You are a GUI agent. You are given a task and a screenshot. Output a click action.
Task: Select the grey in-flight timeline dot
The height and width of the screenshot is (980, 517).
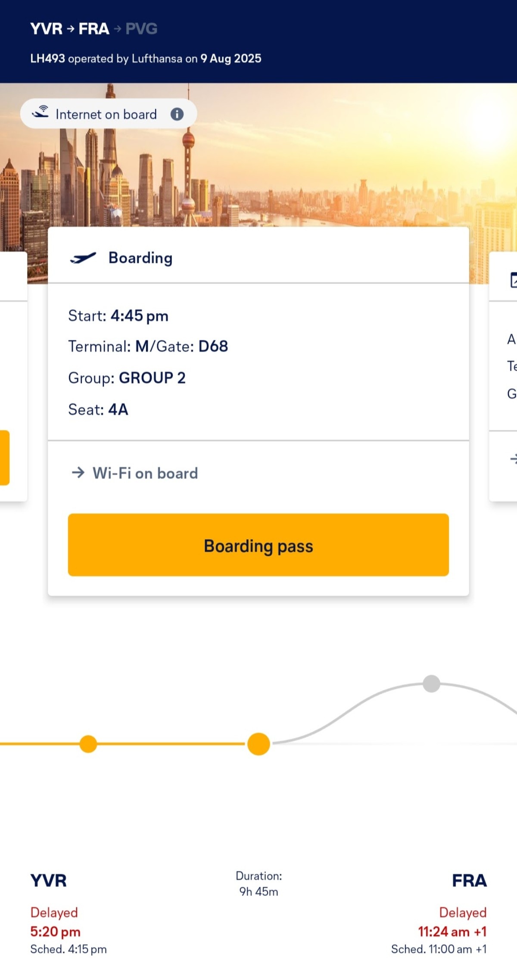point(431,684)
